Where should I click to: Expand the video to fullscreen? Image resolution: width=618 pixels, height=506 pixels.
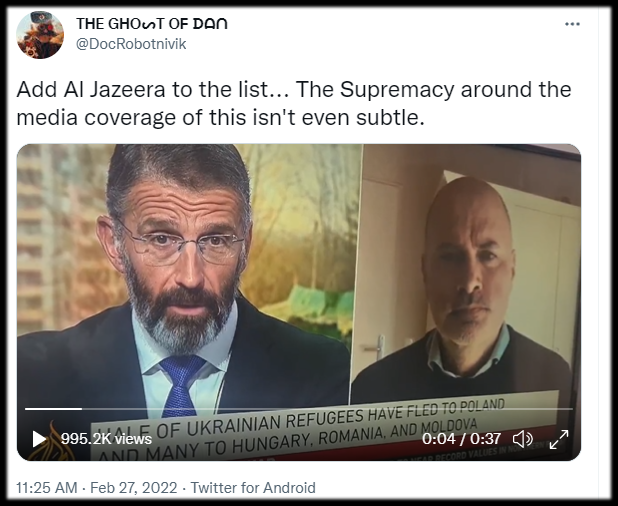coord(559,439)
